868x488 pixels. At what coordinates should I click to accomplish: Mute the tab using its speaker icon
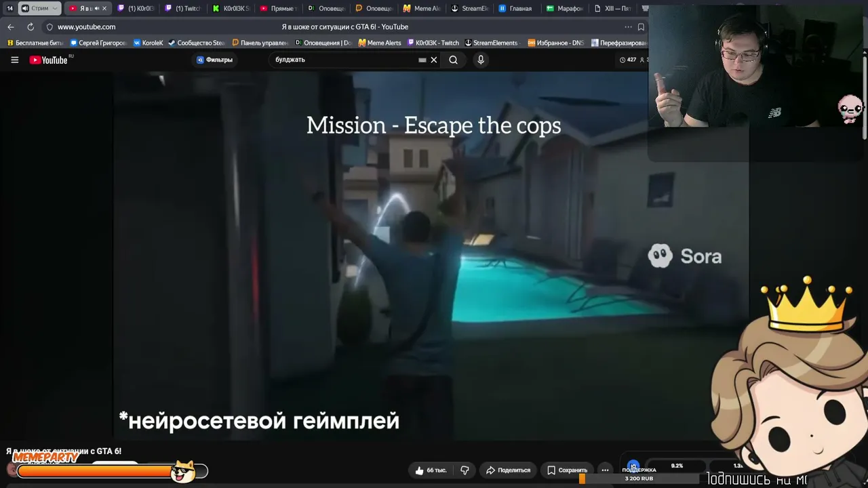click(96, 9)
